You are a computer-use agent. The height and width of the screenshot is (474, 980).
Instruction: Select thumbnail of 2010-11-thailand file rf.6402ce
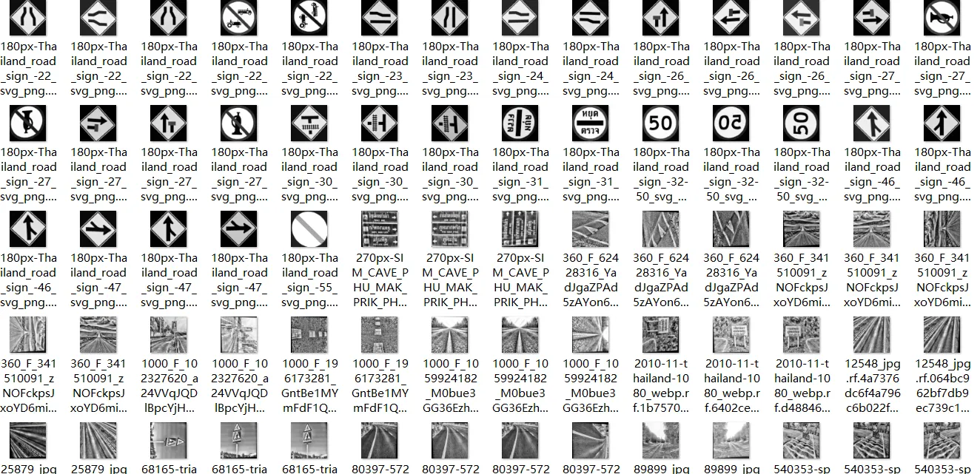(731, 335)
